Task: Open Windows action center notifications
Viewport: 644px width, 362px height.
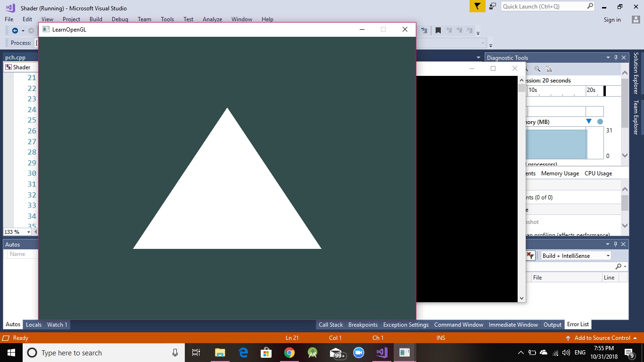Action: click(629, 353)
